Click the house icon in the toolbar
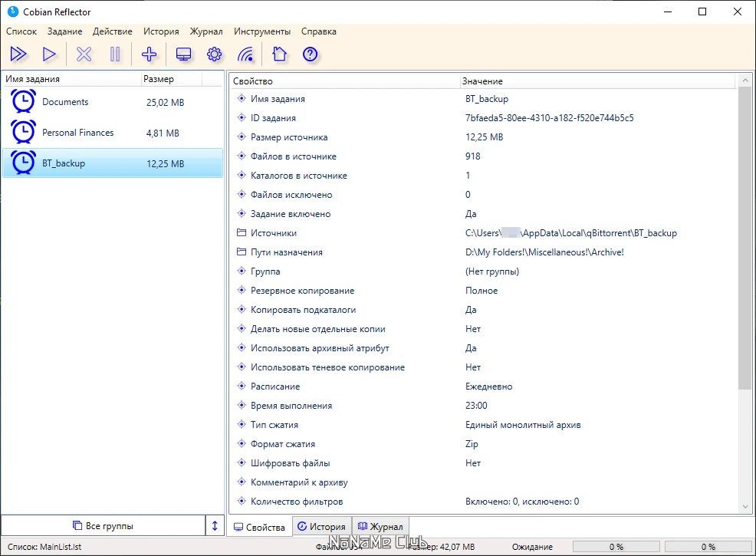The image size is (756, 556). tap(279, 54)
